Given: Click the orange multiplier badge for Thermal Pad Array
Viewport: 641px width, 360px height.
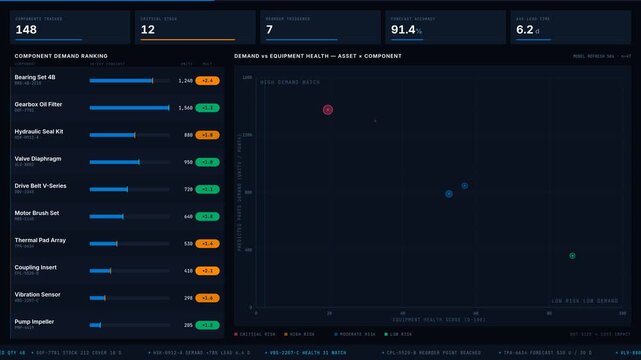Looking at the screenshot, I should click(x=207, y=244).
